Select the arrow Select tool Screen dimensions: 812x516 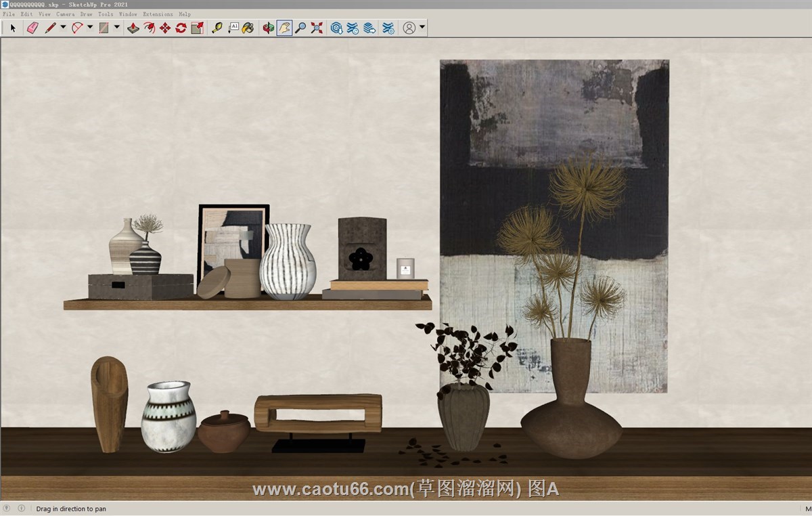tap(12, 28)
